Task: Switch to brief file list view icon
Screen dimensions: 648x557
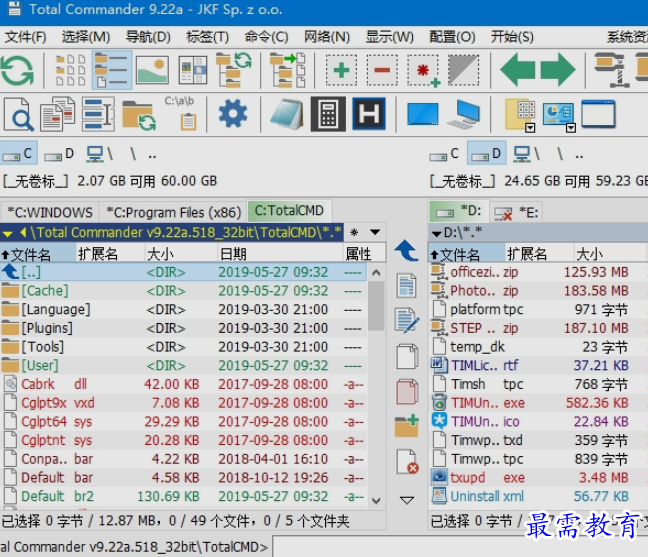Action: point(71,70)
